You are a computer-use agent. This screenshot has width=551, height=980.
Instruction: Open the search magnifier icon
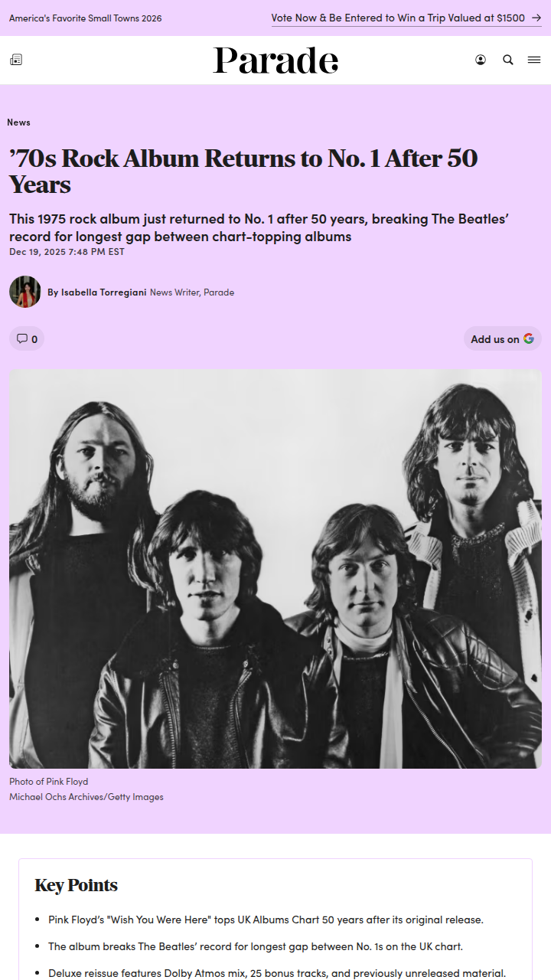click(508, 60)
